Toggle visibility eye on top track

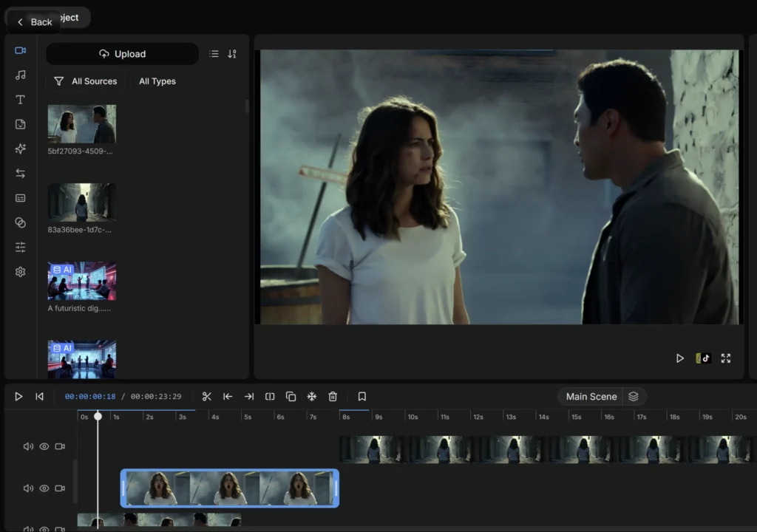click(x=44, y=446)
